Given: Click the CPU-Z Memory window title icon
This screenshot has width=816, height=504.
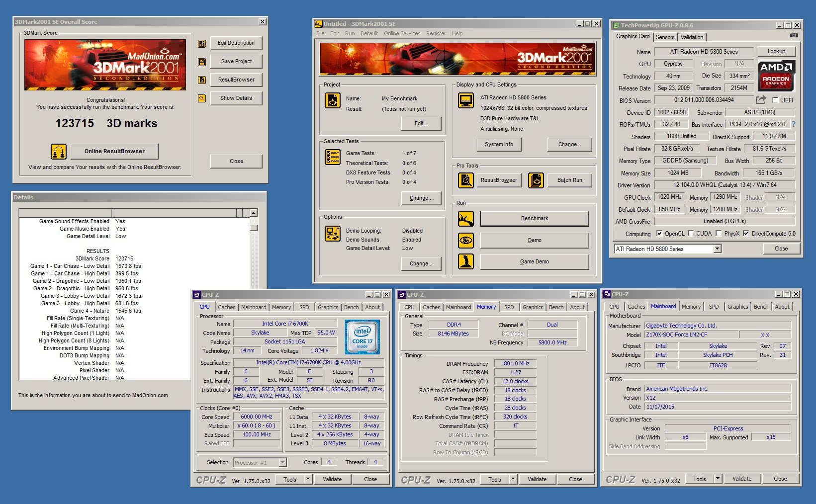Looking at the screenshot, I should [402, 295].
